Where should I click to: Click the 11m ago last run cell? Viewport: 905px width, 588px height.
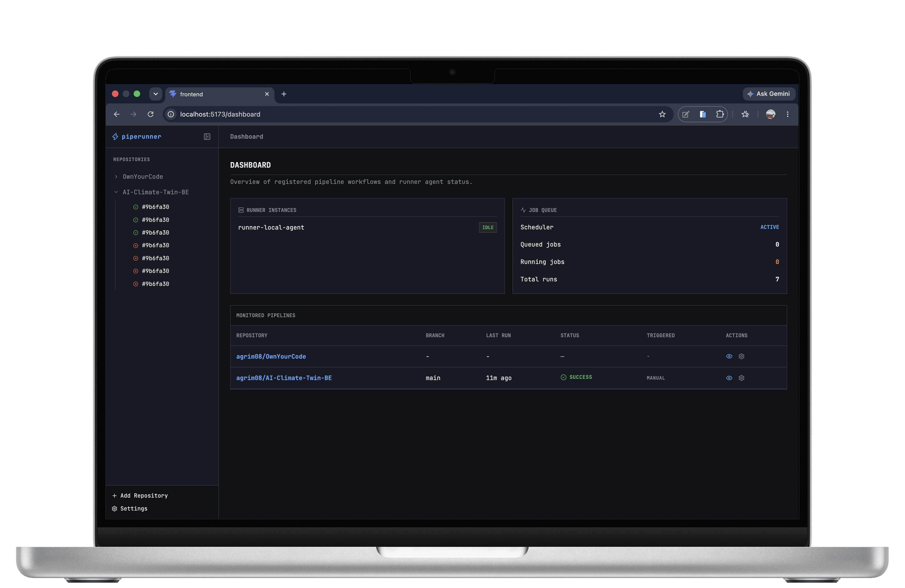pos(498,378)
